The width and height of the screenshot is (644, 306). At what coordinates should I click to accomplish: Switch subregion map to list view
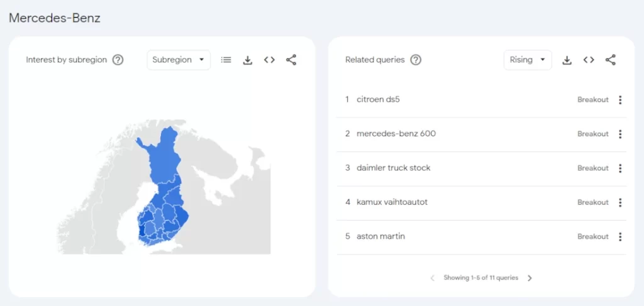click(226, 60)
